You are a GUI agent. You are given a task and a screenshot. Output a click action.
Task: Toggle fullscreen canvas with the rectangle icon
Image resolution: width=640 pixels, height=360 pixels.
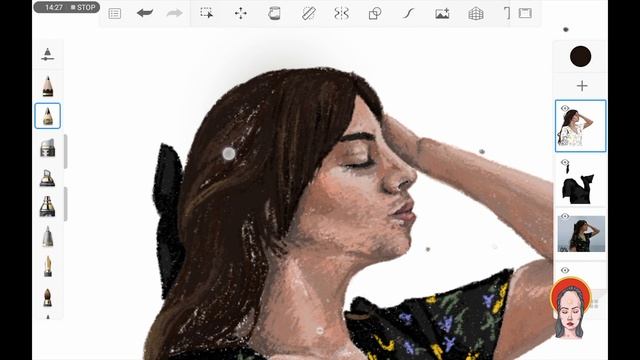(525, 13)
